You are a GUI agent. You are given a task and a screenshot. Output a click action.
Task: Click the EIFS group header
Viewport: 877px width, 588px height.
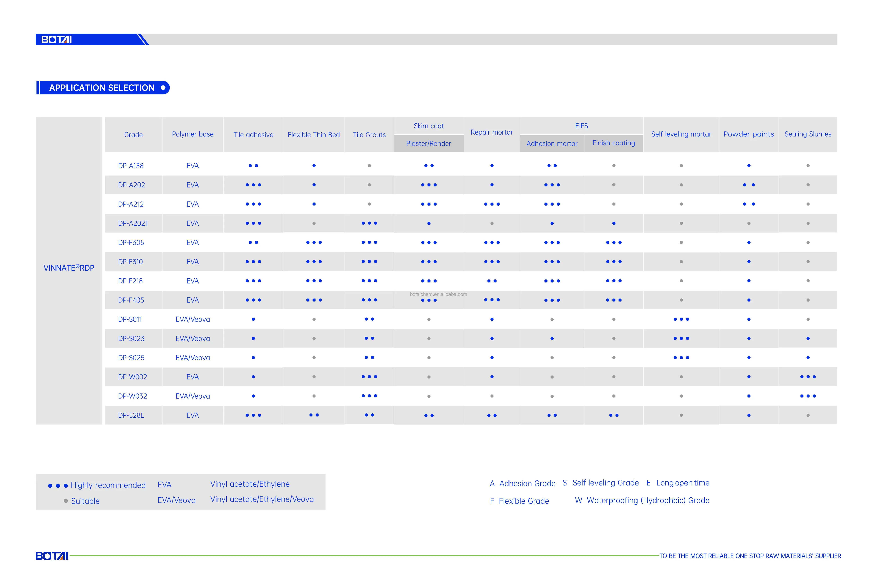click(581, 126)
